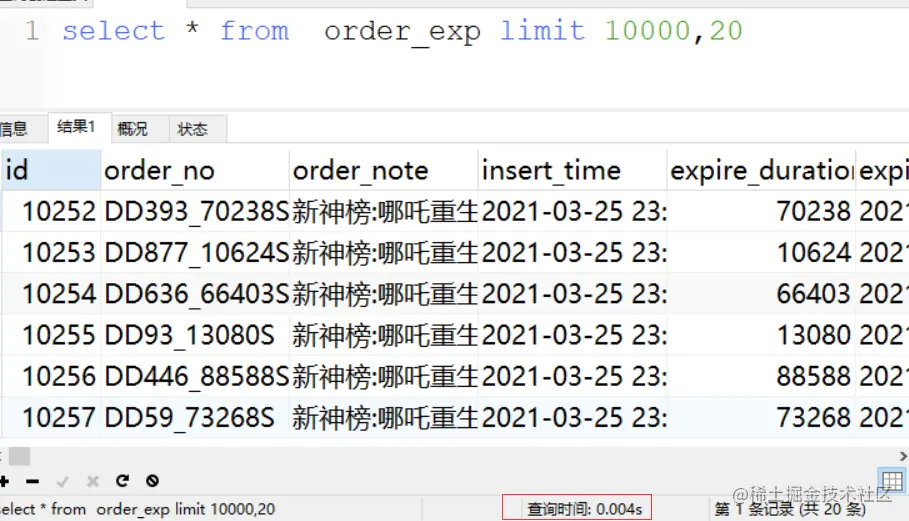
Task: Select cell with id 10252
Action: (x=52, y=212)
